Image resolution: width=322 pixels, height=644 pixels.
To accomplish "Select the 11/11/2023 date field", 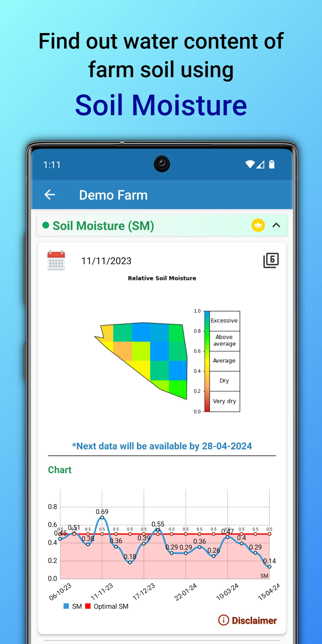I will 106,261.
